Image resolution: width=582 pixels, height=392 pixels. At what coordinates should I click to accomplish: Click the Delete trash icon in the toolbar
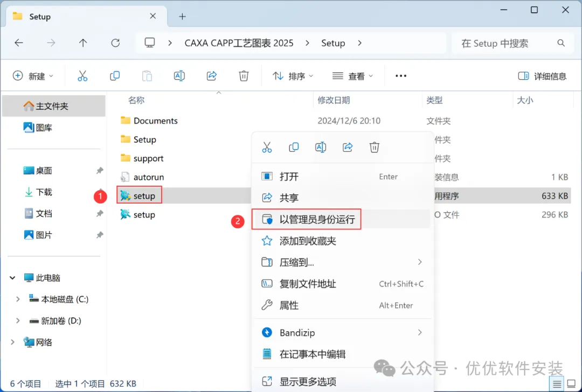pyautogui.click(x=244, y=76)
